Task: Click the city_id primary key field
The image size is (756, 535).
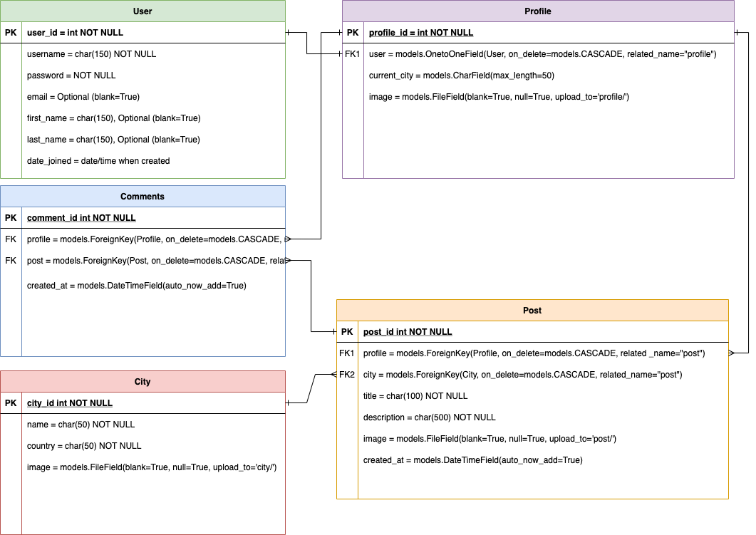Action: point(70,403)
